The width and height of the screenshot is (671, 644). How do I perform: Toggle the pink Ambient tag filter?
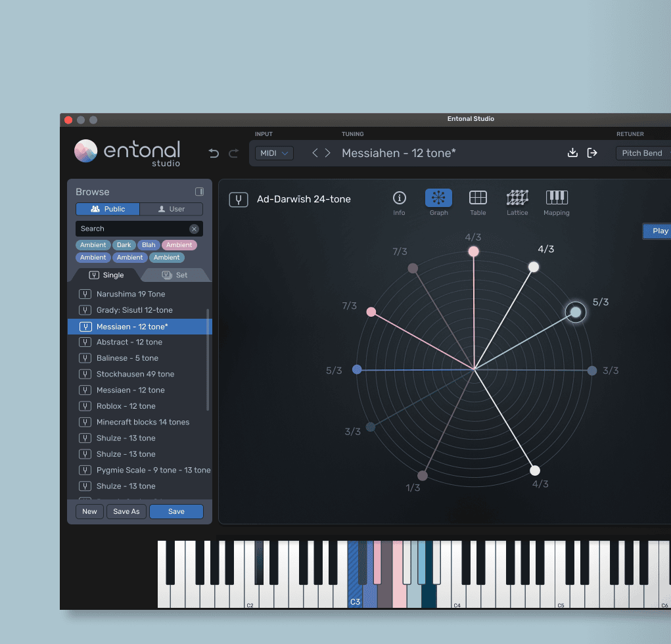pyautogui.click(x=179, y=244)
